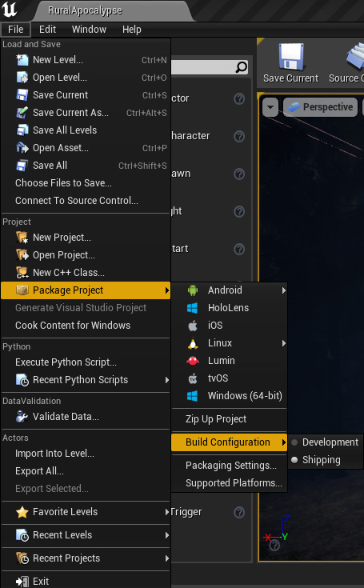Click the Save Current floppy icon in menu
The width and height of the screenshot is (364, 588).
[x=22, y=95]
